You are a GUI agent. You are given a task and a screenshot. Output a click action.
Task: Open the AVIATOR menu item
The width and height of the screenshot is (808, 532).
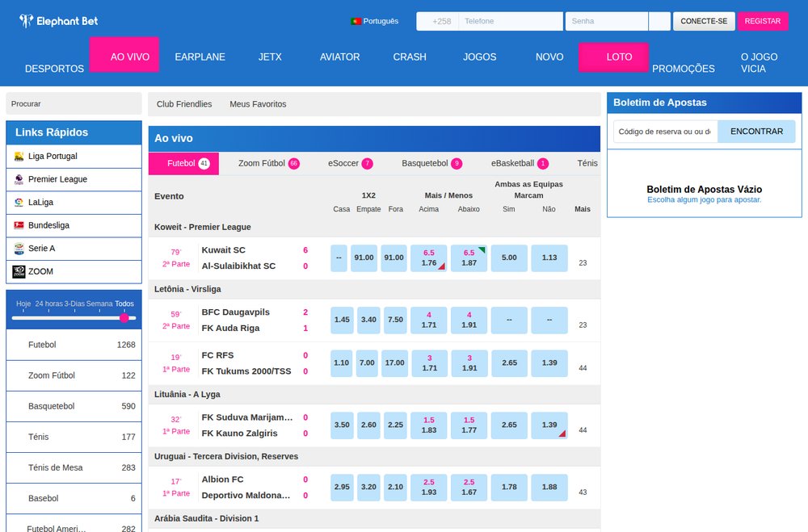point(339,57)
